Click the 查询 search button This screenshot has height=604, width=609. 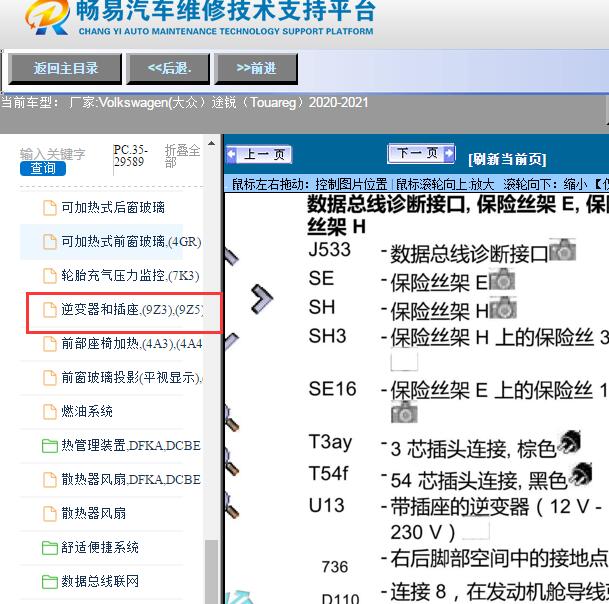pos(43,169)
